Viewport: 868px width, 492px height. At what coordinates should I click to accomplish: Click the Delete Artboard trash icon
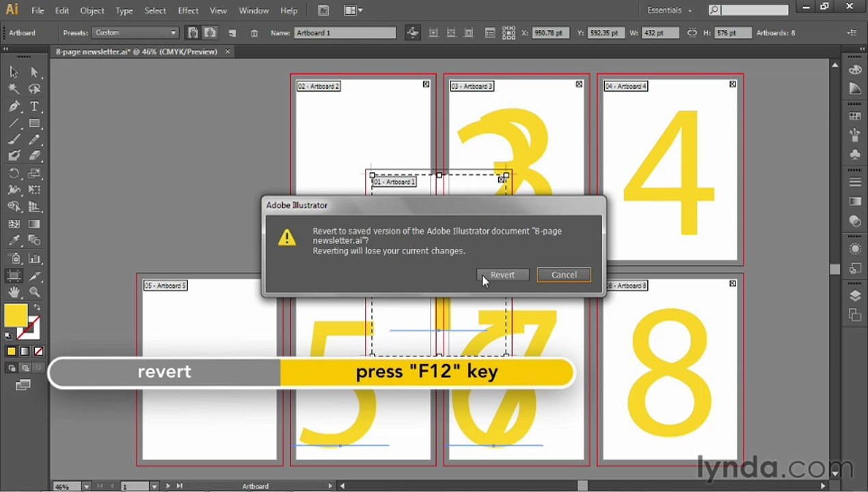(x=254, y=33)
